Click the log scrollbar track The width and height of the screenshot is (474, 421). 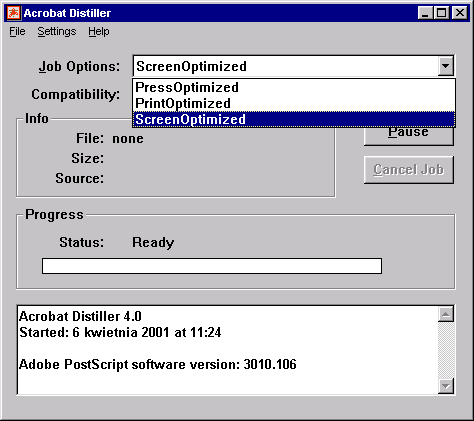(446, 350)
